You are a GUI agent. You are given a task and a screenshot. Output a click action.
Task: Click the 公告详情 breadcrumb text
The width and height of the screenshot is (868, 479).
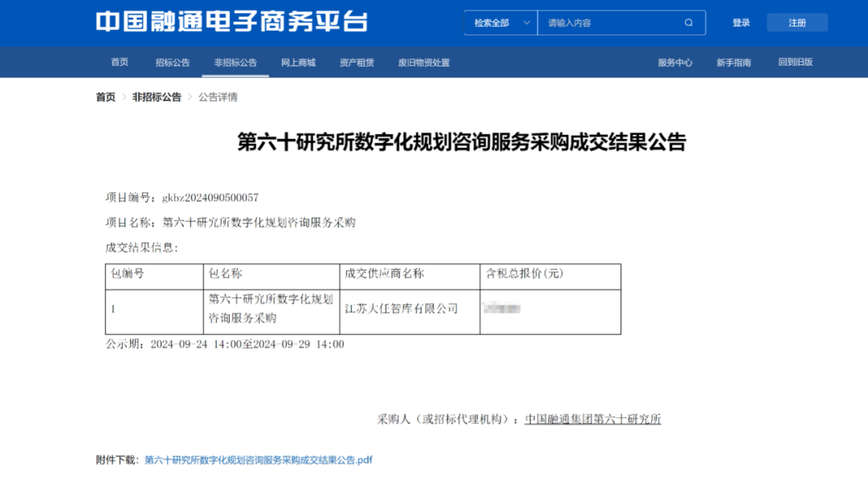click(x=218, y=97)
